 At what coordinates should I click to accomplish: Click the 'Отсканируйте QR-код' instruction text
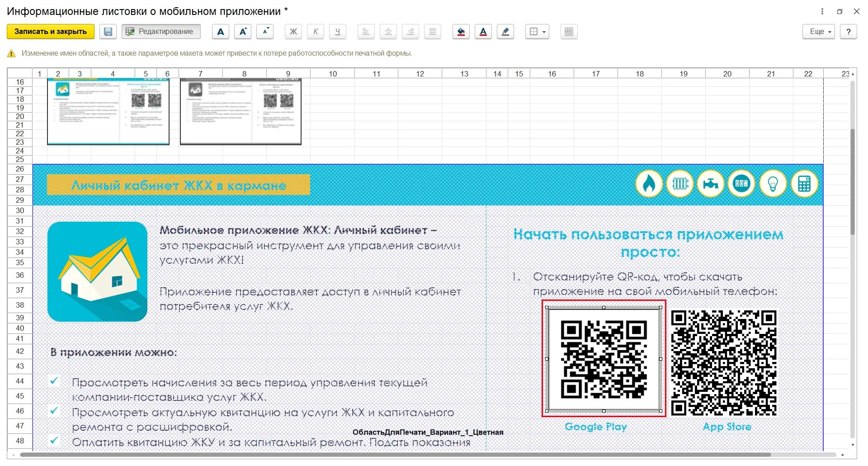tap(655, 284)
